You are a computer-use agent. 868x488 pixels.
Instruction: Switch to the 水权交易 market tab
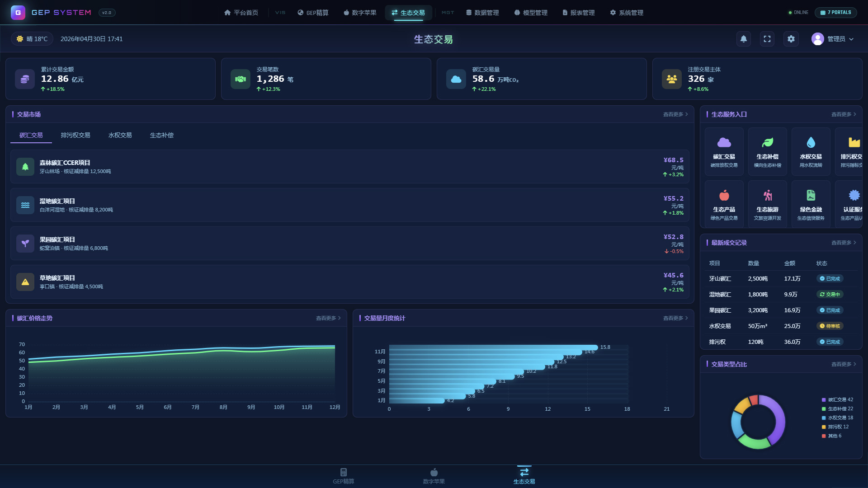(120, 135)
